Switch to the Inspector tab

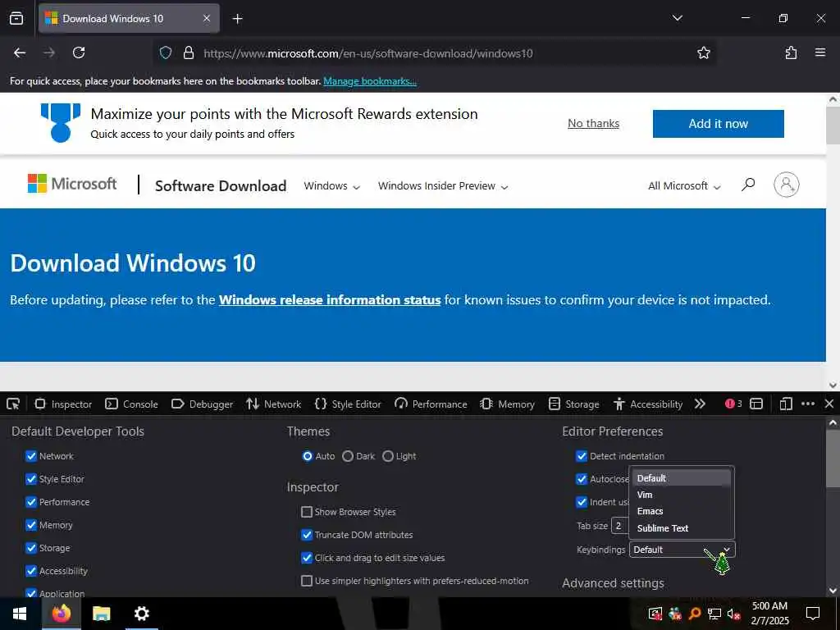point(63,404)
